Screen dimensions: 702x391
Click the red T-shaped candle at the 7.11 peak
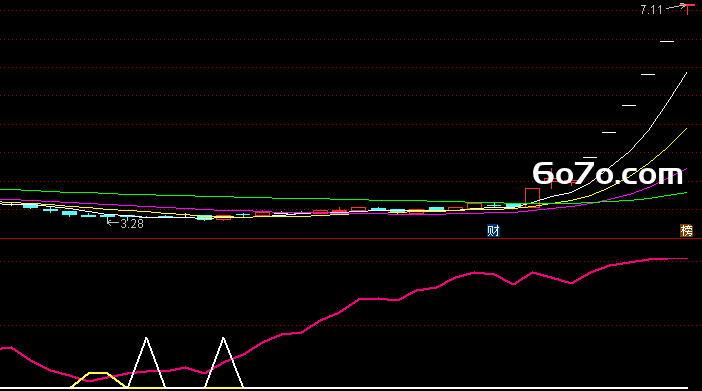click(x=688, y=9)
